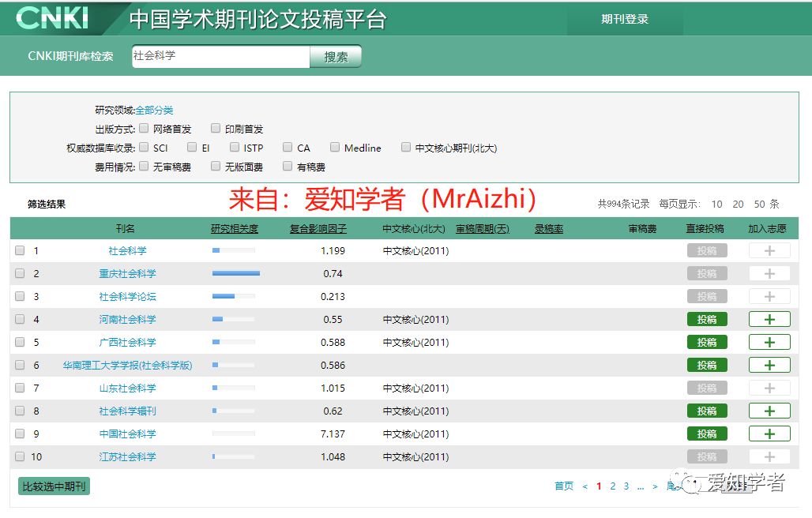The width and height of the screenshot is (812, 518).
Task: Click plus icon in 社会科学论坛 row
Action: 769,297
